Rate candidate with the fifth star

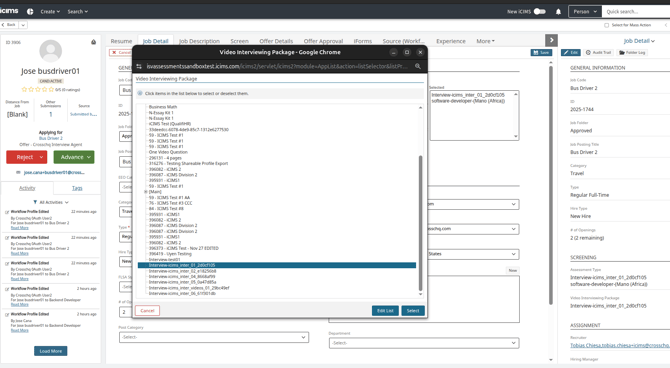coord(51,89)
